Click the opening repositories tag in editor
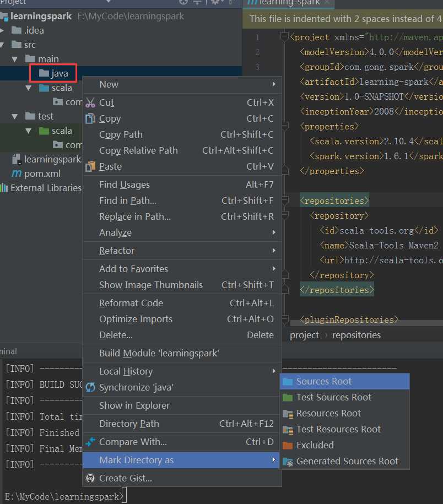Viewport: 443px width, 504px height. tap(334, 201)
